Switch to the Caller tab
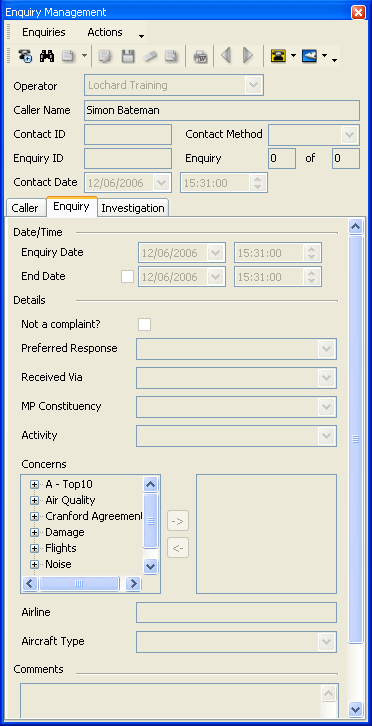Image resolution: width=372 pixels, height=726 pixels. [25, 208]
